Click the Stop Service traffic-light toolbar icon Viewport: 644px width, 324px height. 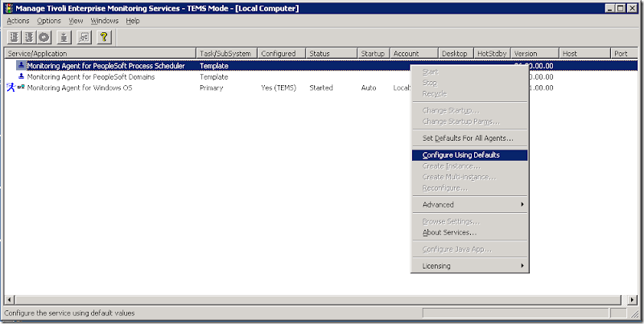(29, 37)
